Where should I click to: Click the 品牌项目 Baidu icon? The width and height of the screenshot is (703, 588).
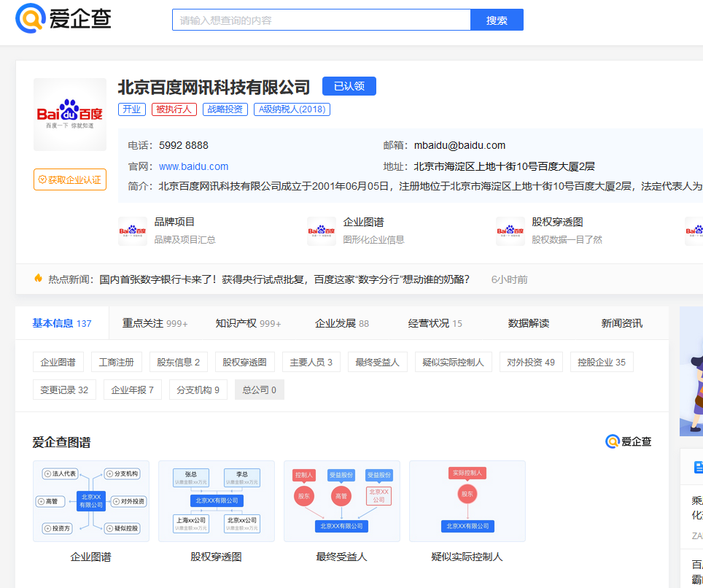click(133, 231)
